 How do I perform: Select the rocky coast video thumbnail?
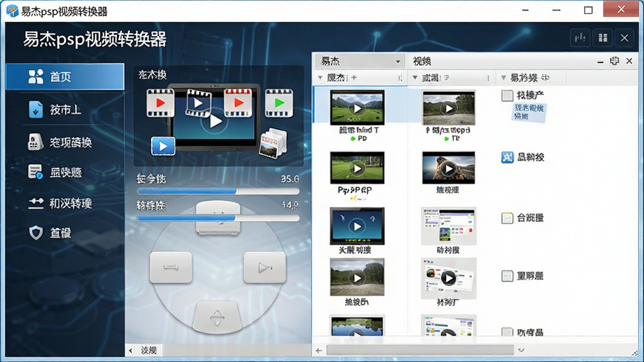click(x=448, y=167)
